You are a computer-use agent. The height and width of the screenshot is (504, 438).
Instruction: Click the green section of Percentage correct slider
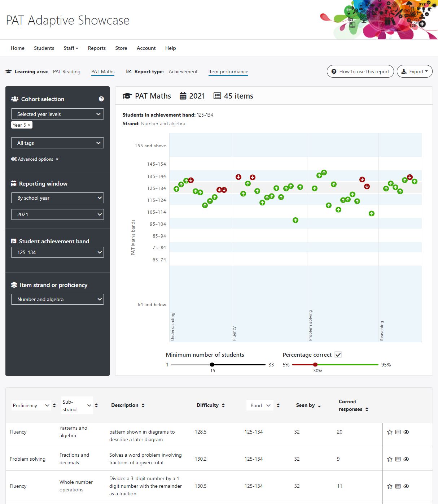coord(347,365)
